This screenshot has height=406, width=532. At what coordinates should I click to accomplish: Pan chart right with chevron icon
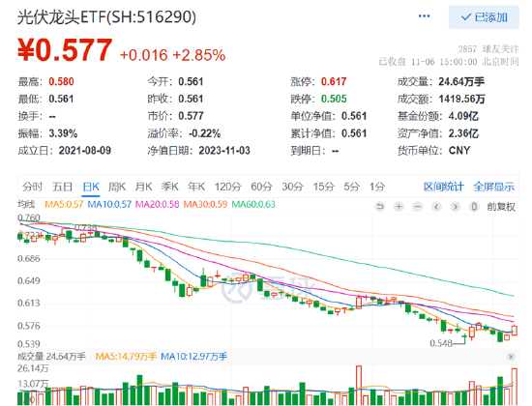(x=456, y=206)
